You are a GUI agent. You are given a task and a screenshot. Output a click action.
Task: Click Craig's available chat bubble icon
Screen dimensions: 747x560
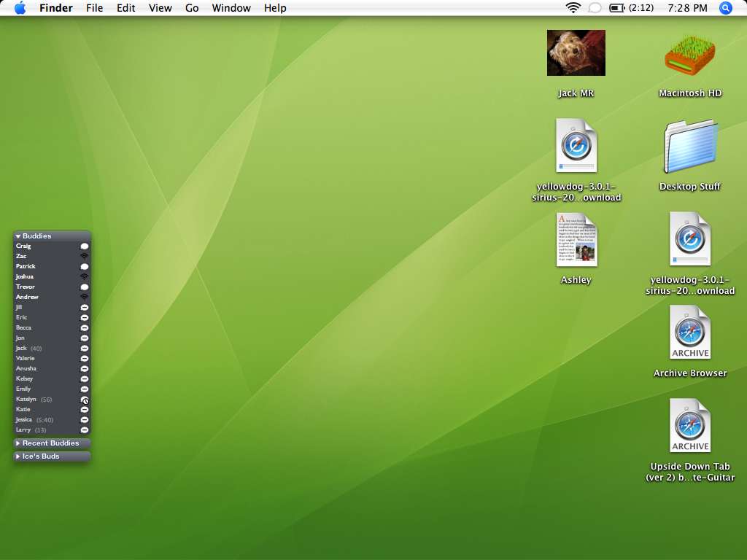tap(85, 246)
